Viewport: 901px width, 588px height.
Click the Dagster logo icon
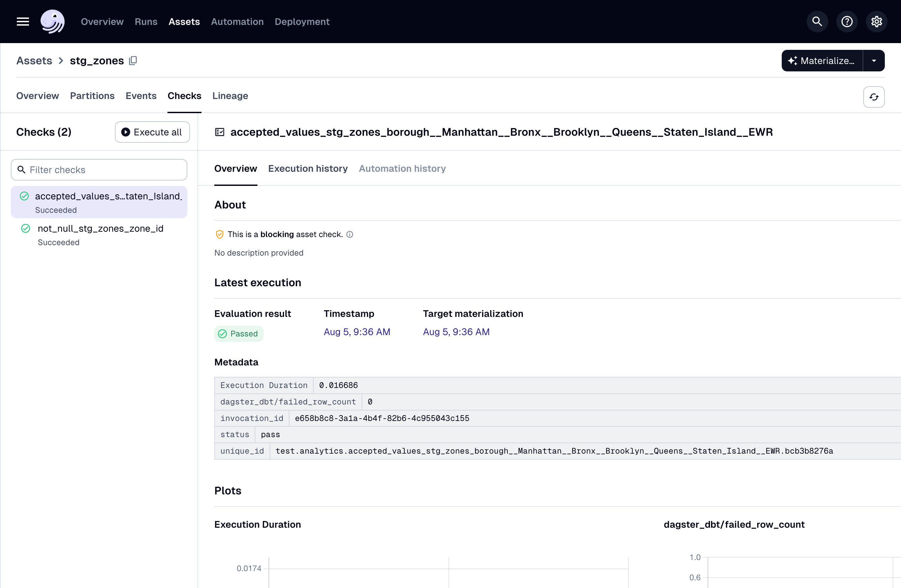pos(52,22)
